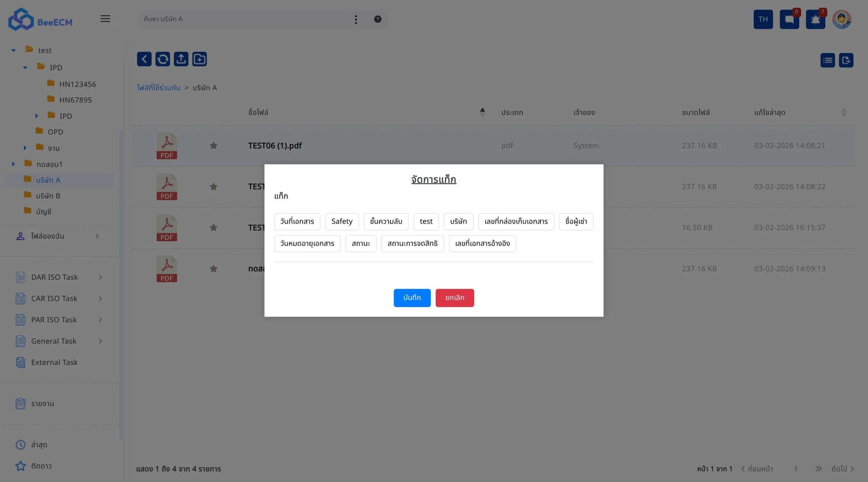Select the สถานะ tag chip
This screenshot has height=482, width=868.
360,244
